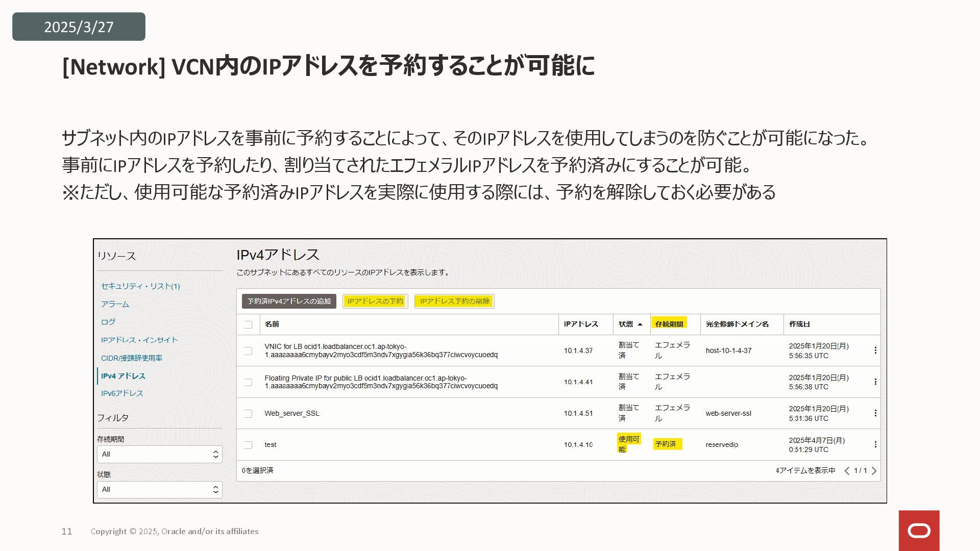Sort by 状態 column arrow

pyautogui.click(x=640, y=324)
